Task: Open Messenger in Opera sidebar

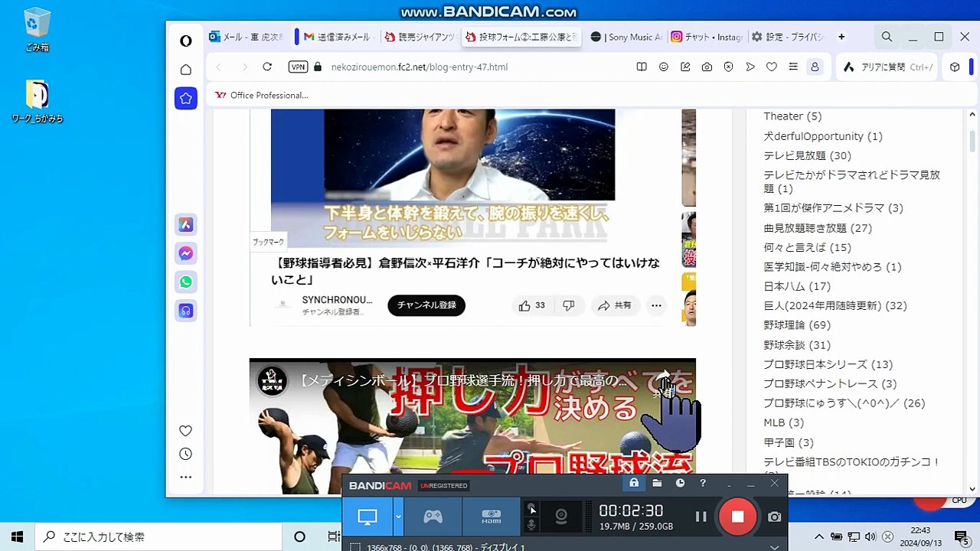Action: pos(186,253)
